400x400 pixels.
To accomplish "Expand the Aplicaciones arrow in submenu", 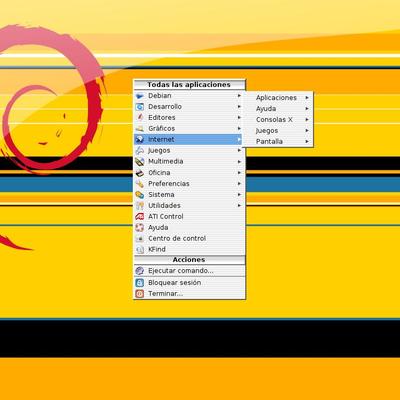I will tap(307, 98).
